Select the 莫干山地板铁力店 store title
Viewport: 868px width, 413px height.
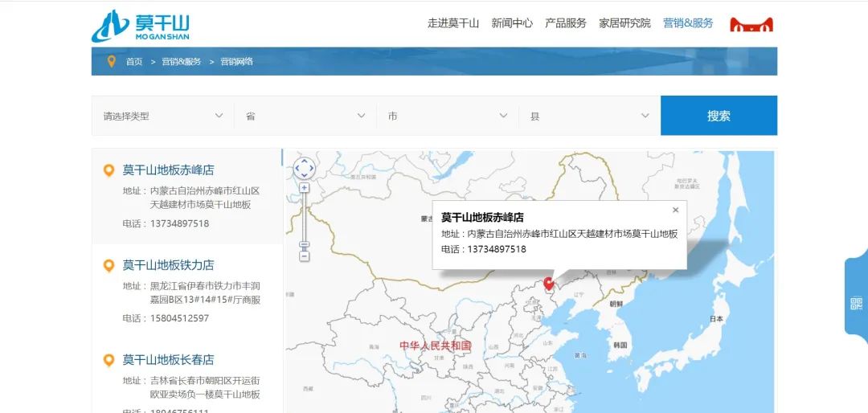coord(168,265)
